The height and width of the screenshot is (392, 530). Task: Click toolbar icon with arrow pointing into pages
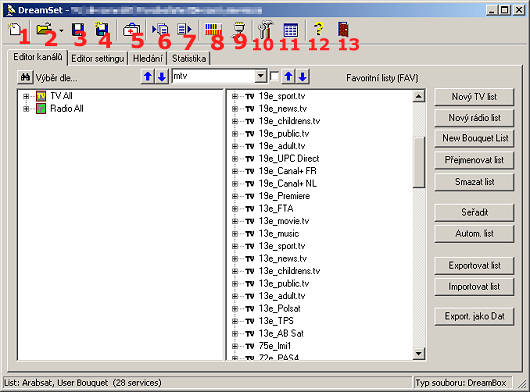160,29
